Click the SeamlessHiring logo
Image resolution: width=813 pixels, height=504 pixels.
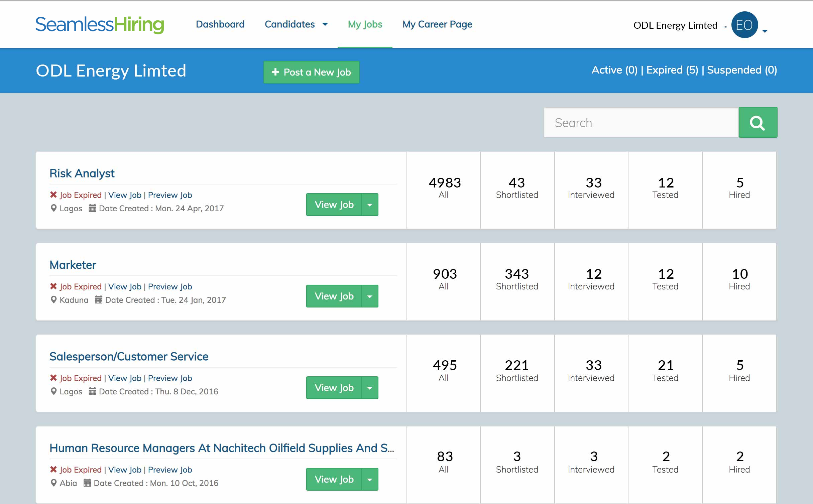[x=100, y=25]
